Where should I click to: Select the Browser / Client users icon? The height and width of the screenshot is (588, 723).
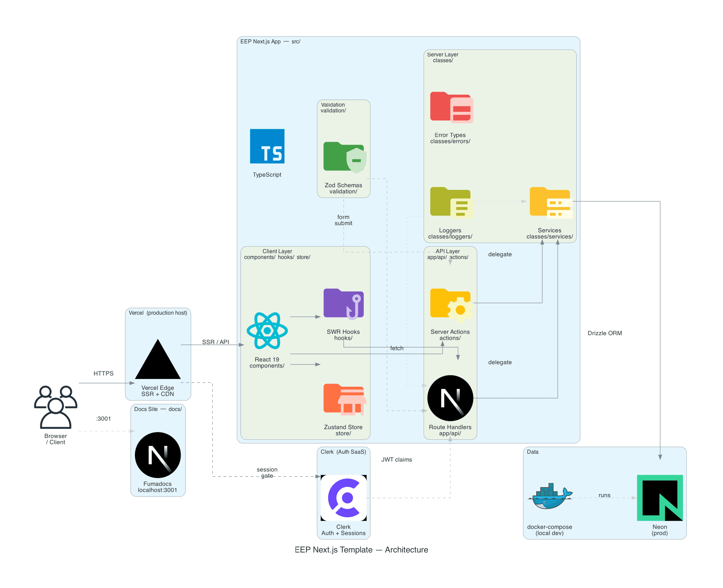tap(56, 407)
